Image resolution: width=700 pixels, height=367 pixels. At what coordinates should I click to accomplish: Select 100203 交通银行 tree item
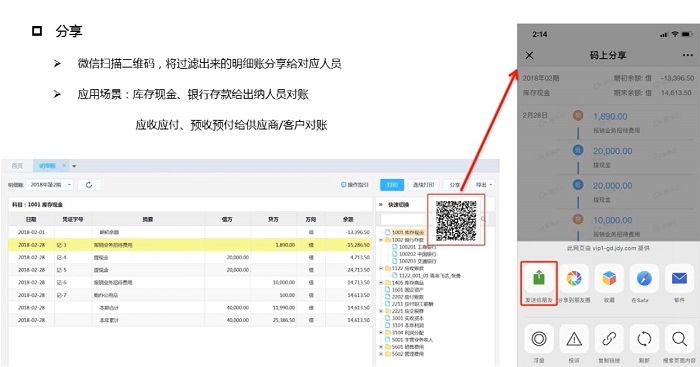point(413,261)
